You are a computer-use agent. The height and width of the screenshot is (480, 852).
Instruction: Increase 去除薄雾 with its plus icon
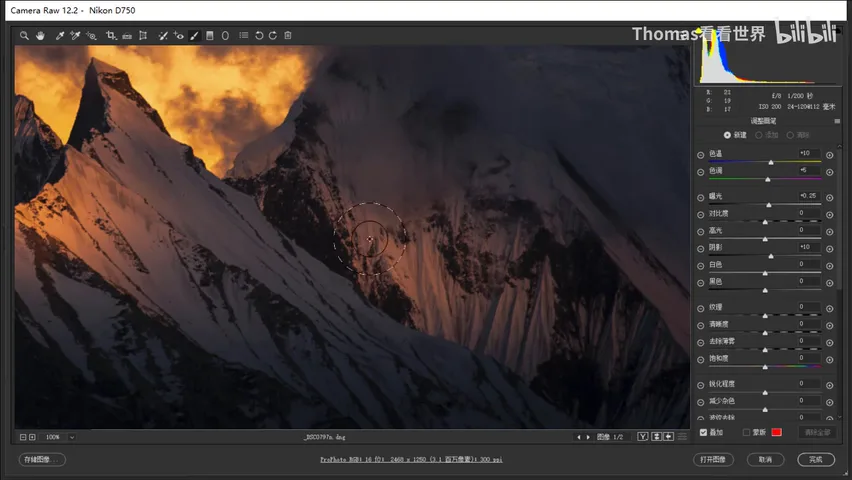point(830,342)
